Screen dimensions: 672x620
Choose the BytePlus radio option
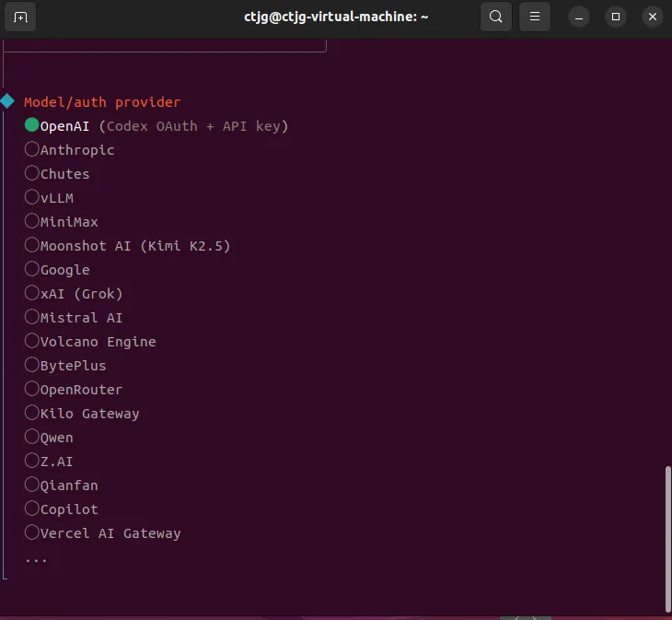[x=31, y=366]
